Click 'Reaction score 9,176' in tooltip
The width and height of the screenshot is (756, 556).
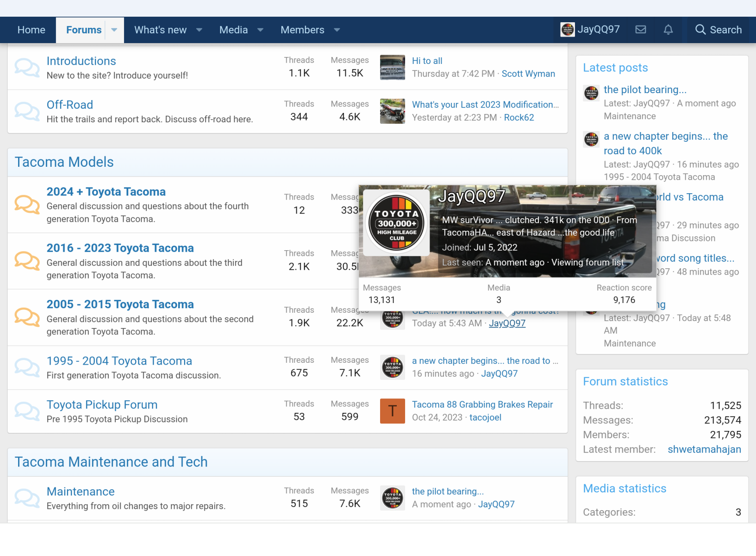coord(624,294)
